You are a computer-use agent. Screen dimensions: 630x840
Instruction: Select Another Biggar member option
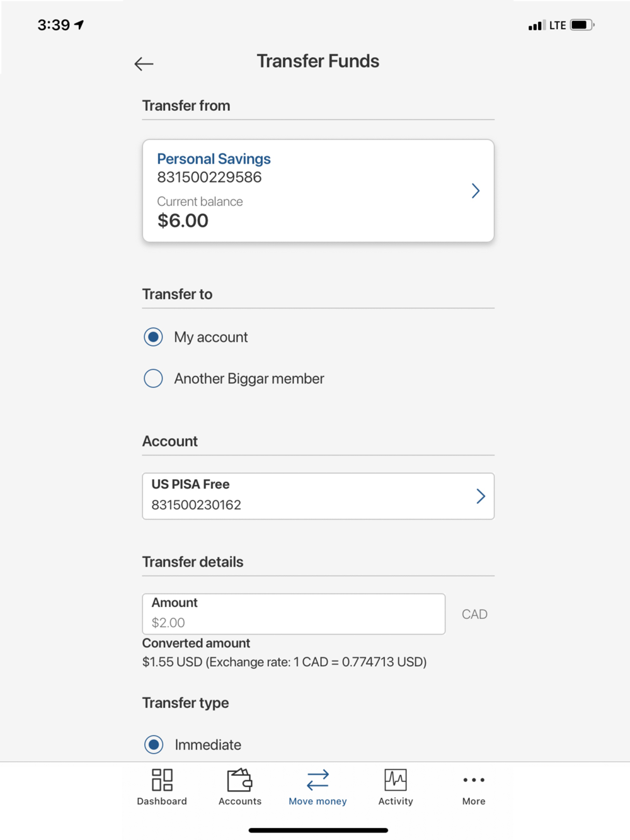153,378
